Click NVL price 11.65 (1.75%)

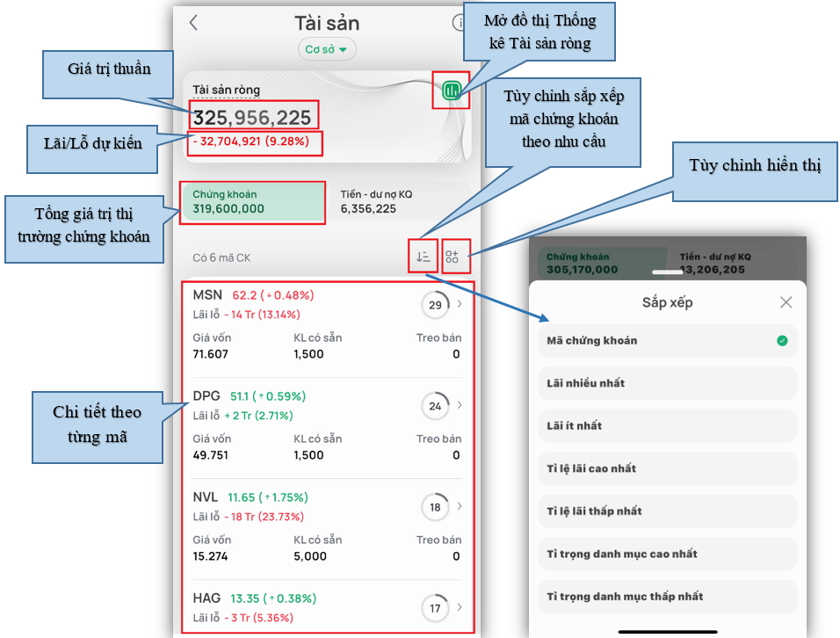click(x=268, y=497)
